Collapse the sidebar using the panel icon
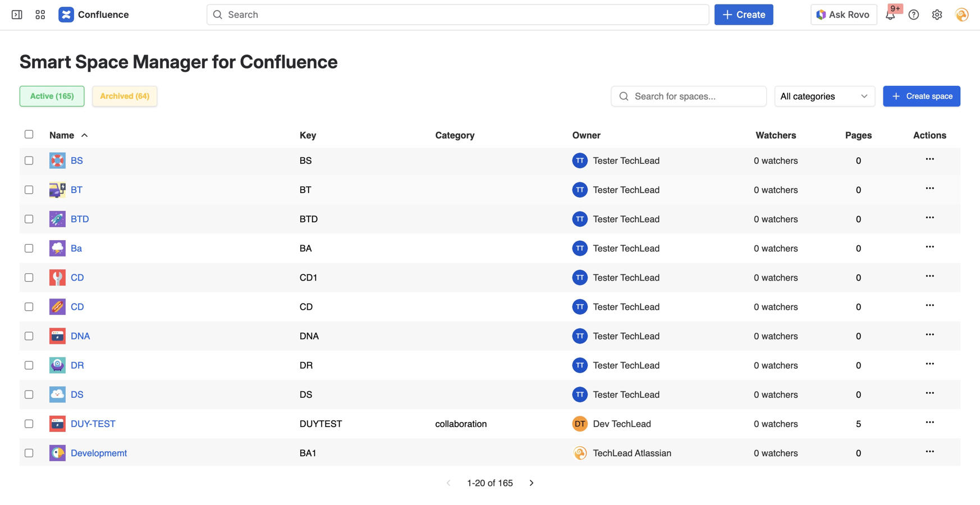Viewport: 980px width, 505px height. pos(16,15)
